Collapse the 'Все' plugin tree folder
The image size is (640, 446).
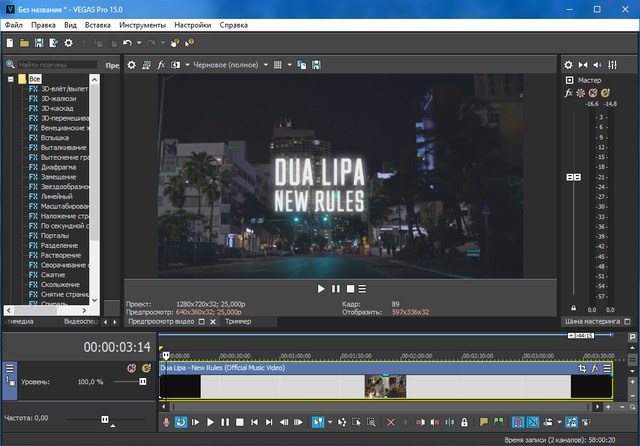(10, 78)
